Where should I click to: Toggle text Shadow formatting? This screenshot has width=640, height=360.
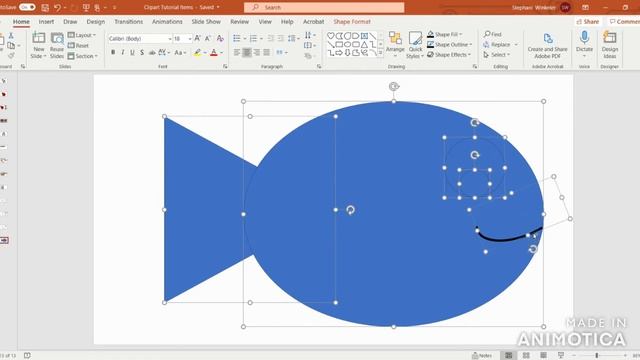pyautogui.click(x=142, y=52)
